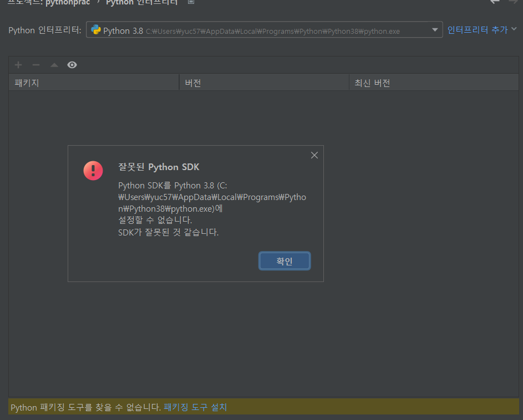Image resolution: width=523 pixels, height=420 pixels.
Task: Open the Python interpreter dropdown
Action: (264, 30)
